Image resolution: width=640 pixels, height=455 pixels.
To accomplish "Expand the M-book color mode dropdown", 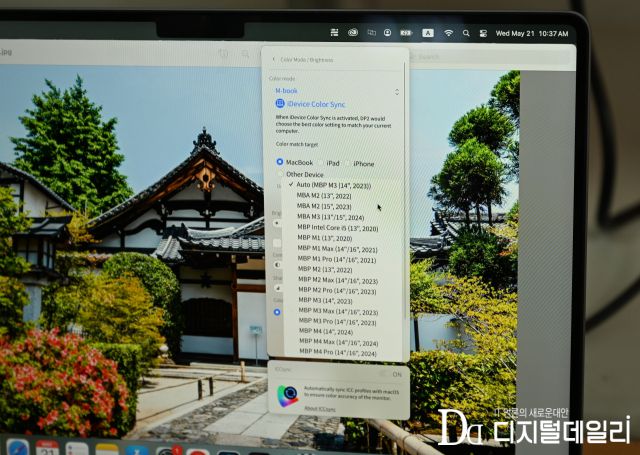I will (x=396, y=91).
